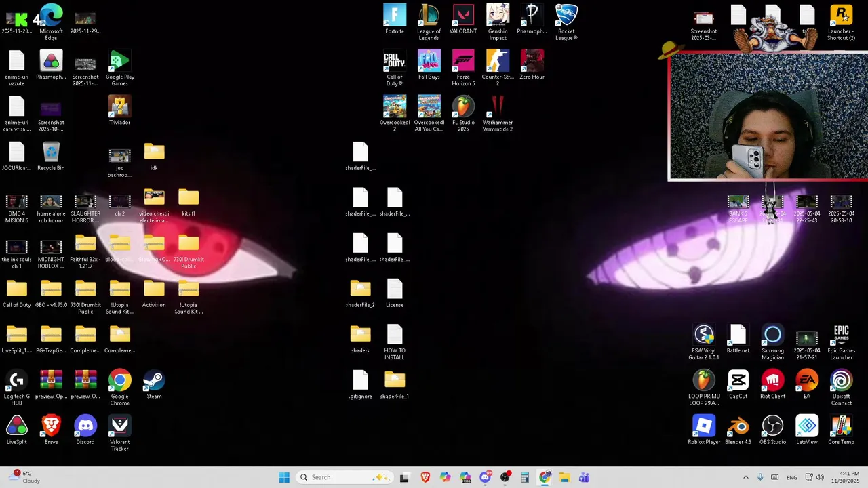Select the 'shaders' folder
The width and height of the screenshot is (868, 488).
[x=360, y=339]
